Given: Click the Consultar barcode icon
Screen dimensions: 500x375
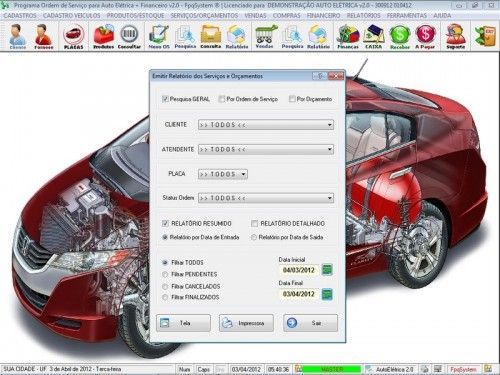Looking at the screenshot, I should (129, 37).
